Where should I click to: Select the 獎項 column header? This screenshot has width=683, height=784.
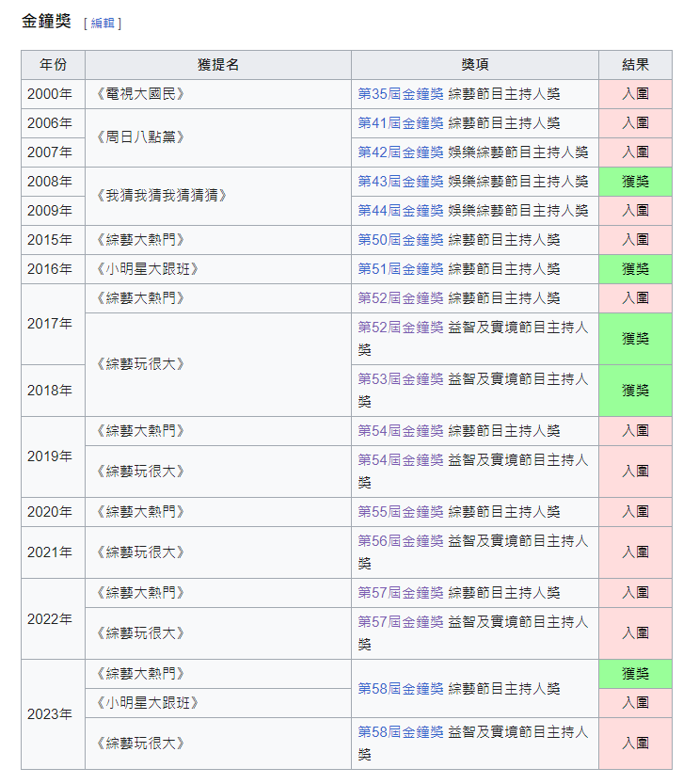pos(475,65)
